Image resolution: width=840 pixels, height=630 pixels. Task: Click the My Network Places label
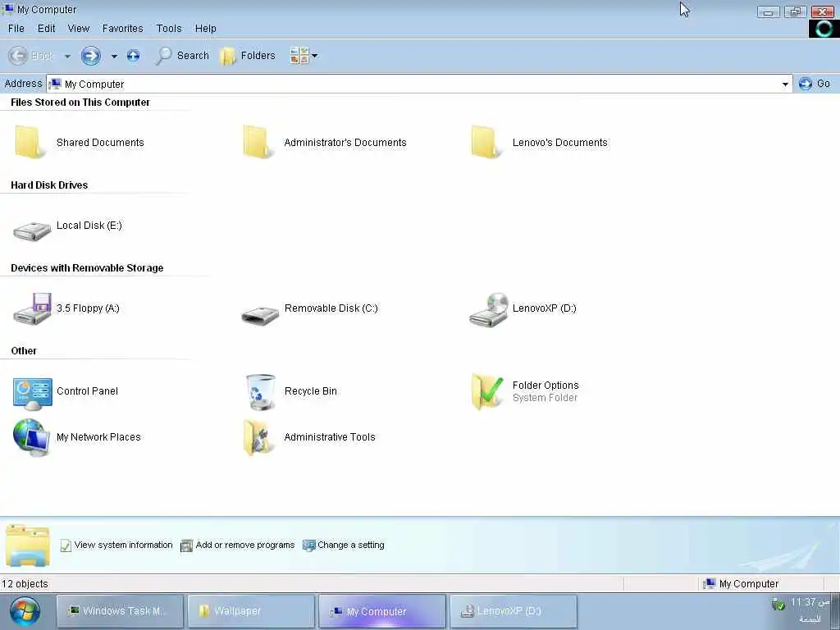click(98, 437)
